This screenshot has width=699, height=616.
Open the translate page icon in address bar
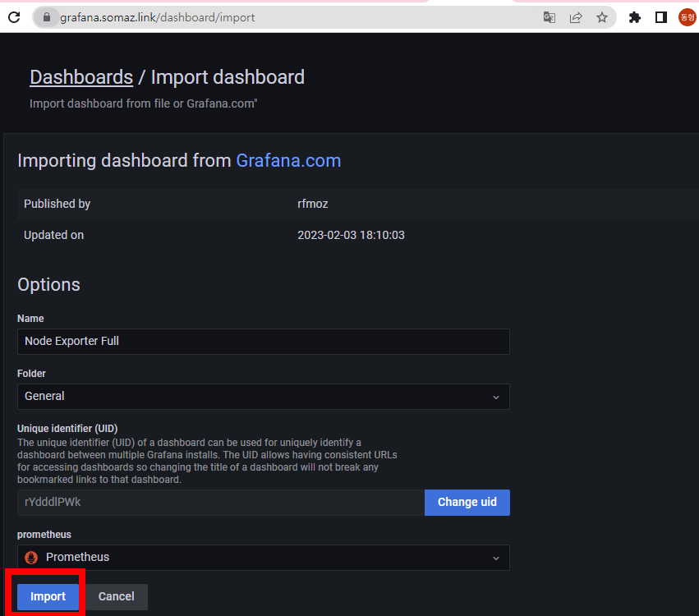pos(550,17)
